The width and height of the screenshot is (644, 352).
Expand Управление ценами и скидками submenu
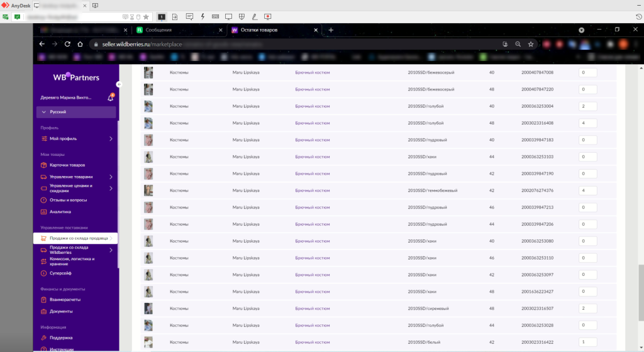click(x=111, y=188)
